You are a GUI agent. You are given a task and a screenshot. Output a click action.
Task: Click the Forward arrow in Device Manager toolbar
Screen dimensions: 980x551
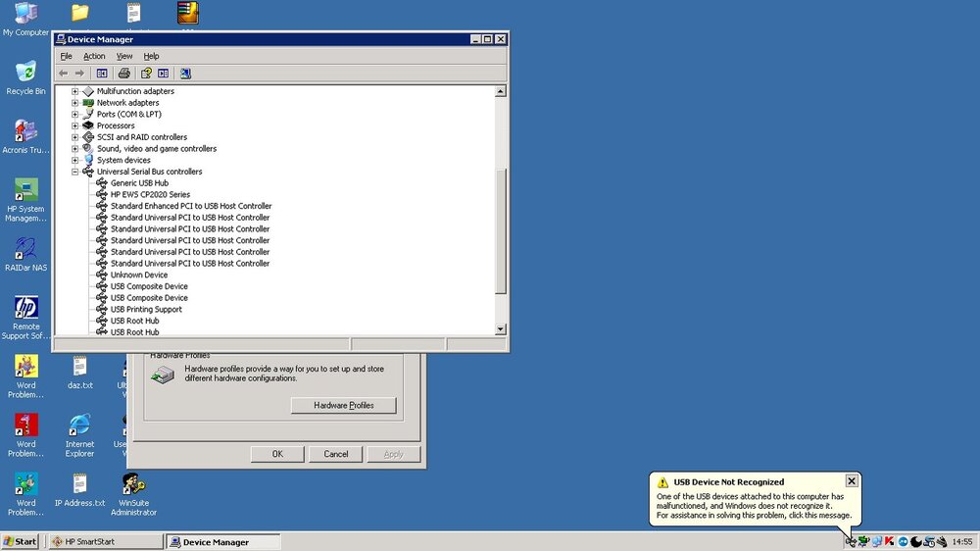(79, 74)
